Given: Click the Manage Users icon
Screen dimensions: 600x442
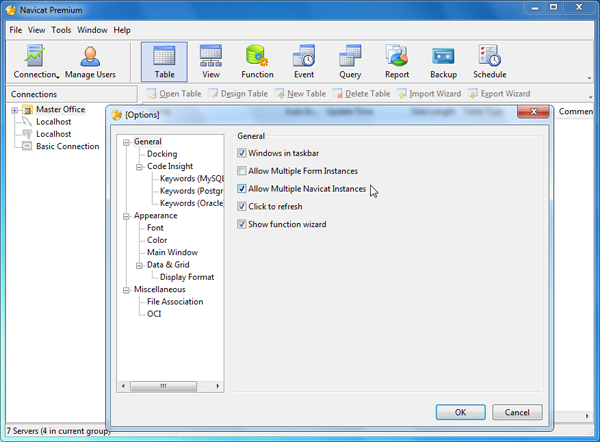Looking at the screenshot, I should [x=90, y=56].
